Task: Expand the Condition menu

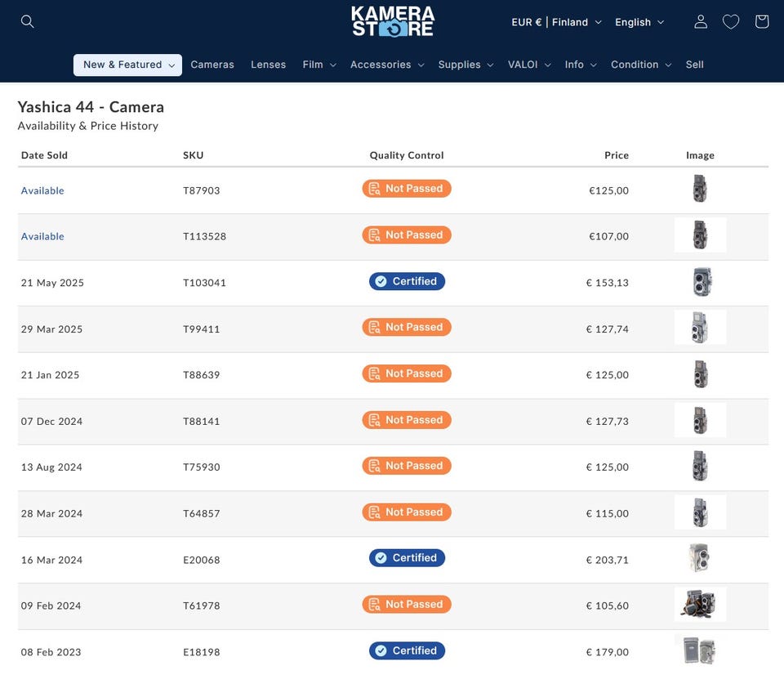Action: click(x=641, y=65)
